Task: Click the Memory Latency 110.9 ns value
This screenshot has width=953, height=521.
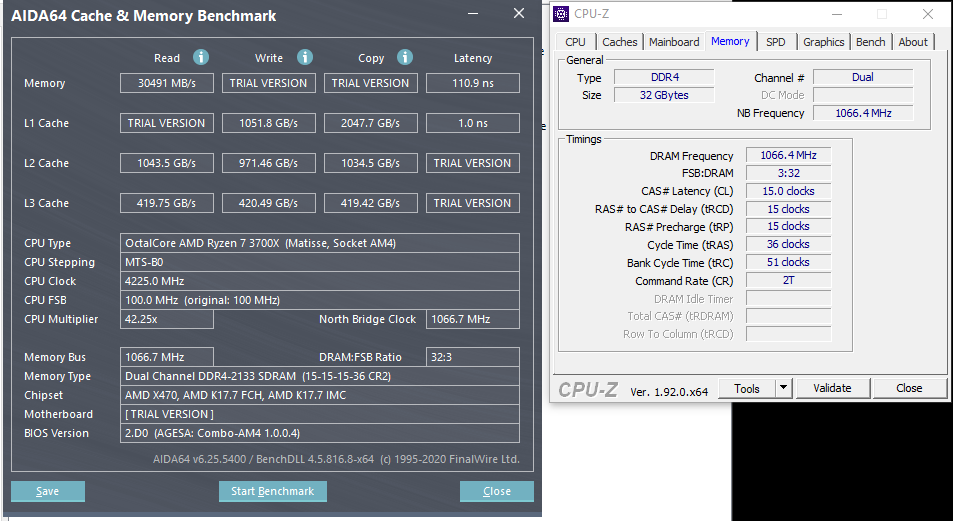Action: click(473, 83)
